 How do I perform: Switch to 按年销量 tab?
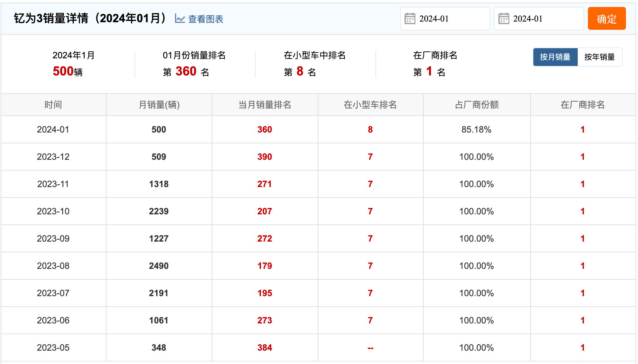point(600,57)
